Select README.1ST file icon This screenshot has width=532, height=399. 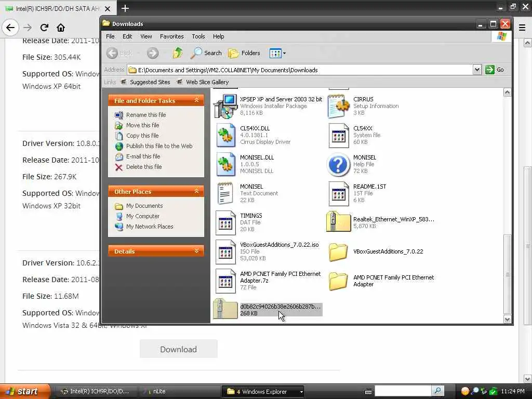tap(339, 193)
